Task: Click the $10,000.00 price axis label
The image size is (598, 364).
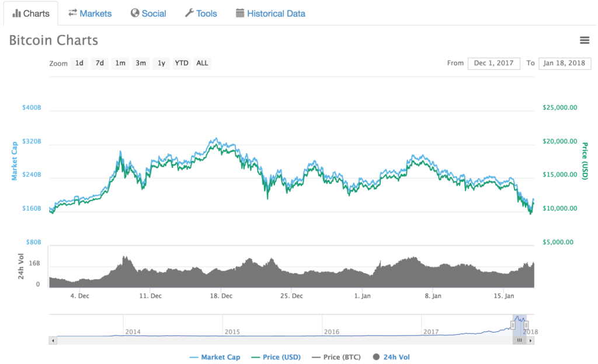Action: (x=560, y=209)
